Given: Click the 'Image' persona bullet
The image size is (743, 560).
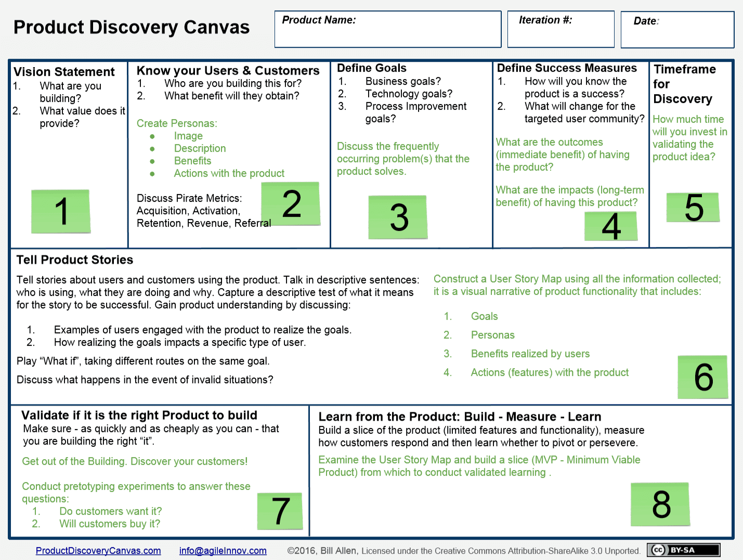Looking at the screenshot, I should [x=188, y=136].
